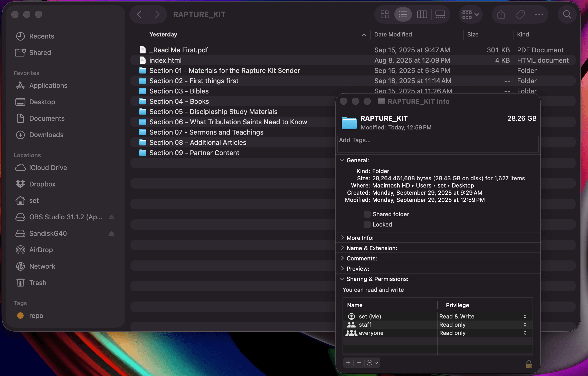Expand the More Info section

click(343, 238)
